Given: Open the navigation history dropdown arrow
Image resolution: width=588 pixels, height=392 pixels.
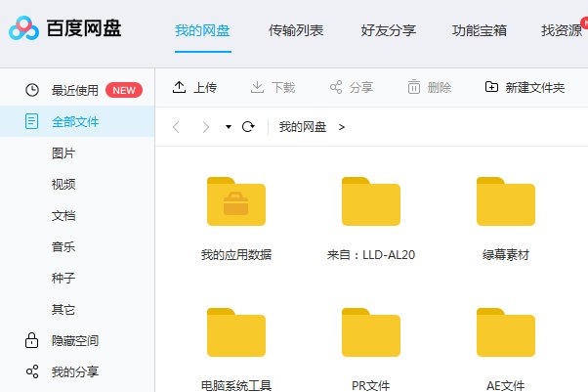Looking at the screenshot, I should coord(228,127).
